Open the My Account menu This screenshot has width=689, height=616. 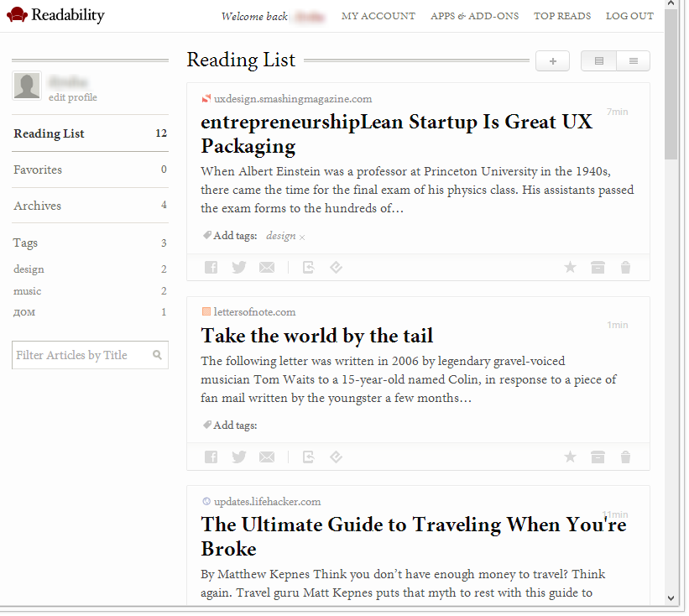[x=378, y=16]
